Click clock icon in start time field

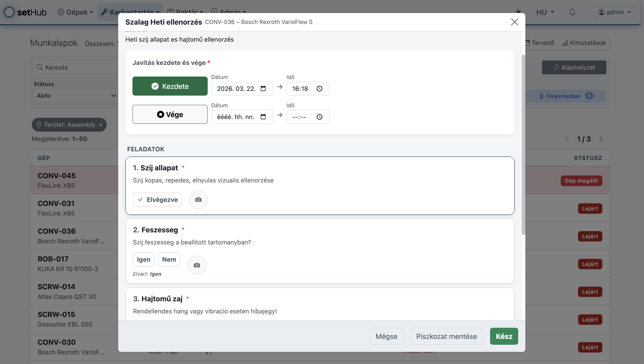click(319, 89)
